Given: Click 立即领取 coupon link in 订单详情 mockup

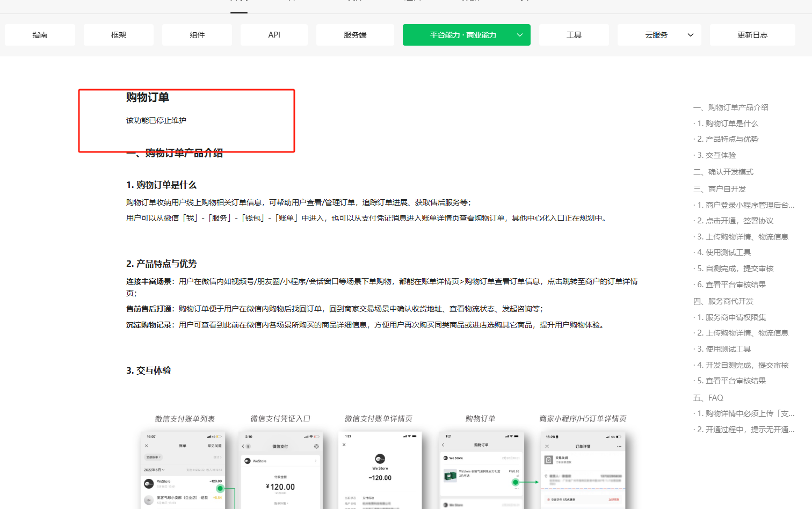Looking at the screenshot, I should [x=614, y=500].
